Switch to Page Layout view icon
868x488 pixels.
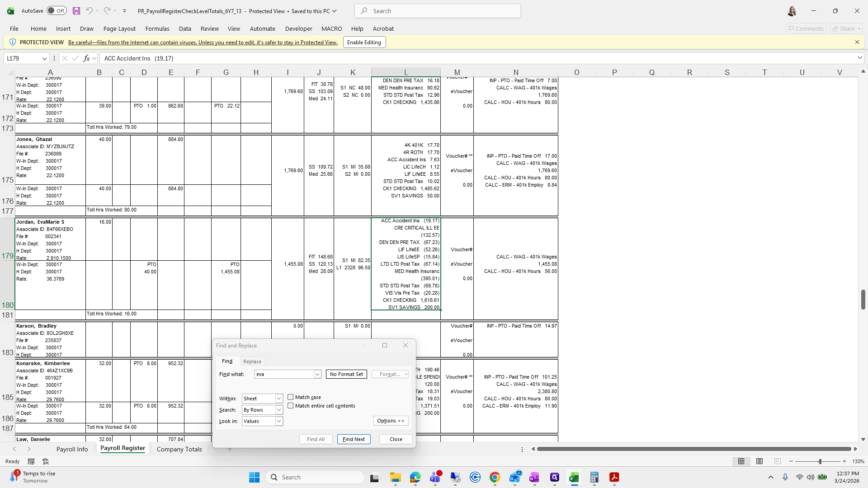[x=759, y=461]
